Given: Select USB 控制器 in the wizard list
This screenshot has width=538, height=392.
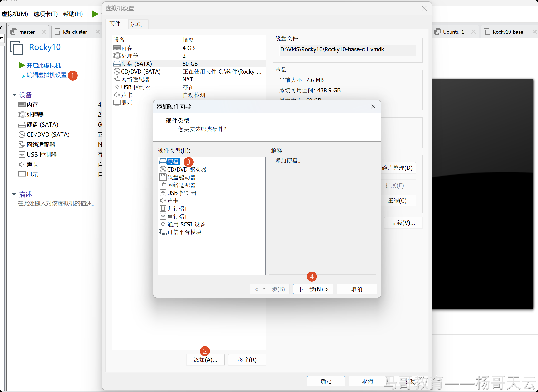Looking at the screenshot, I should 178,193.
